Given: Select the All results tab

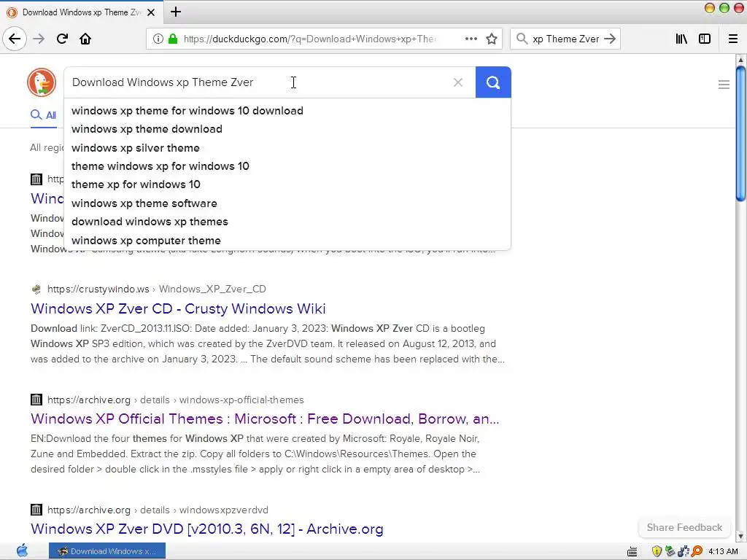Looking at the screenshot, I should tap(43, 115).
